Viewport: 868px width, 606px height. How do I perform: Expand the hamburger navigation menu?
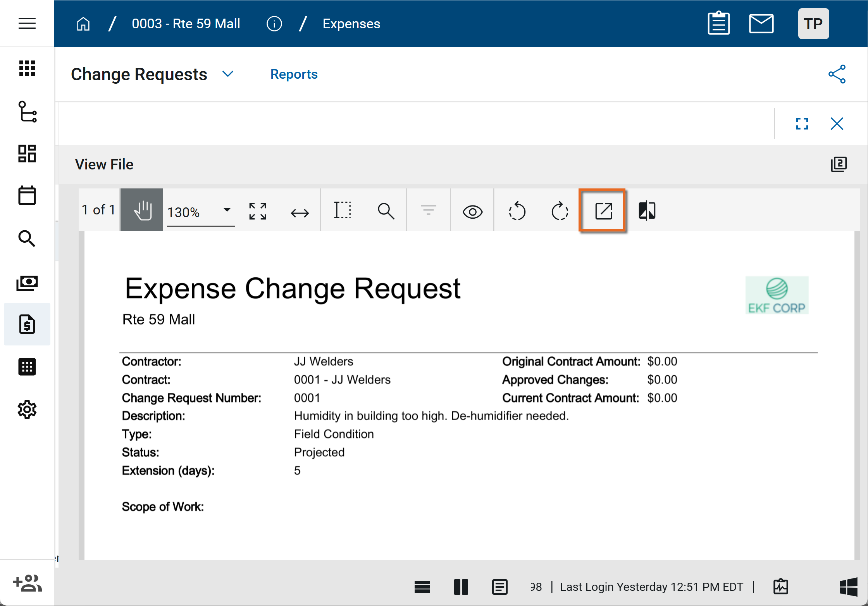pos(27,24)
